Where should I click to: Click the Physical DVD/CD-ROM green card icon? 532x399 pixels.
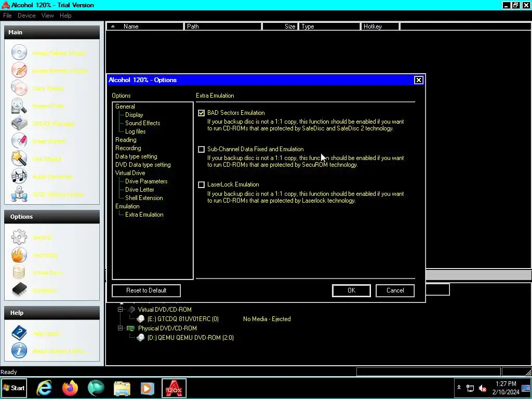pos(131,328)
